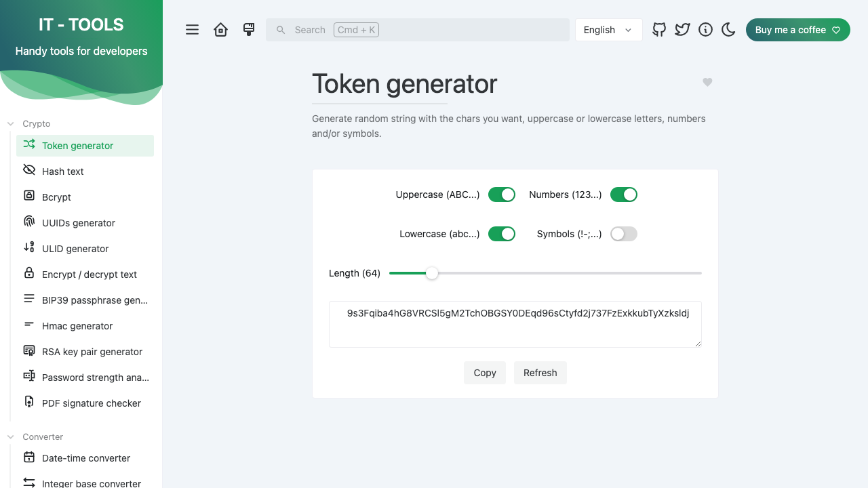Click the generated token text area
The height and width of the screenshot is (488, 868).
click(x=515, y=324)
